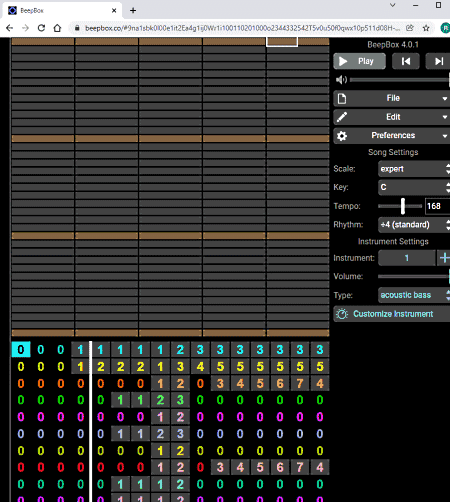Select red pattern 6 in eighth row
Image resolution: width=450 pixels, height=502 pixels.
[x=280, y=467]
